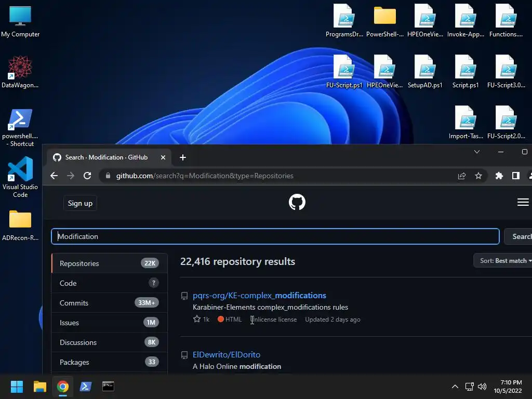Image resolution: width=532 pixels, height=399 pixels.
Task: View stargazers count 1k link
Action: (202, 320)
